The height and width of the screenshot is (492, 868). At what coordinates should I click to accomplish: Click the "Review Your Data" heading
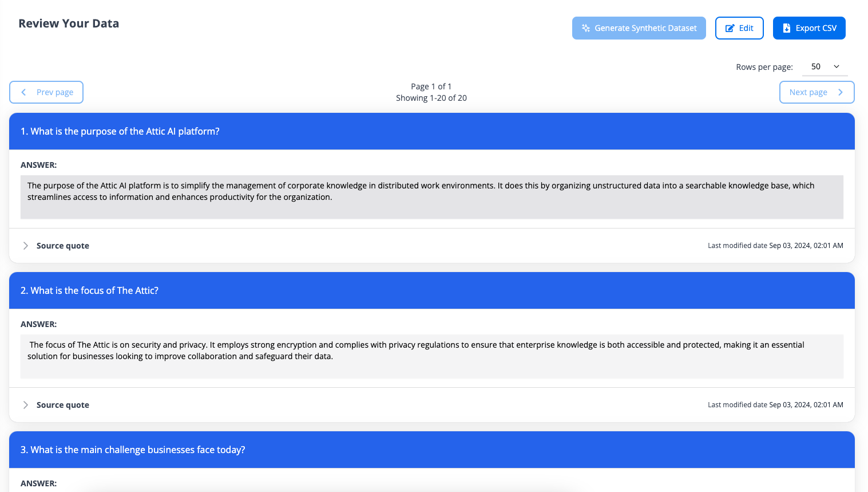click(x=69, y=23)
